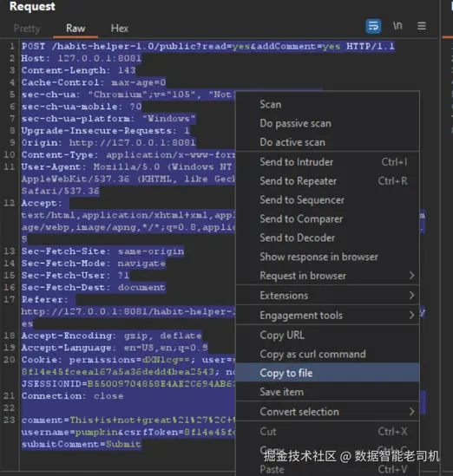Viewport: 453px width, 476px height.
Task: Select the highlighted Copy to file entry
Action: (x=327, y=373)
